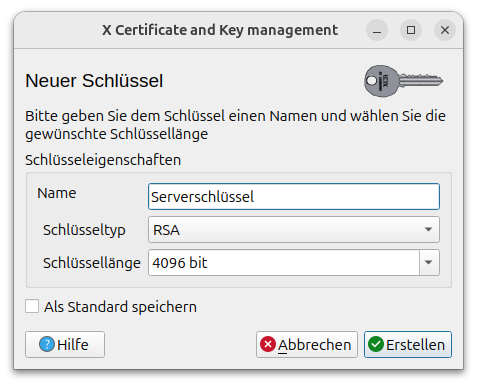Expand the Schlüssellänge dropdown arrow

[x=429, y=263]
